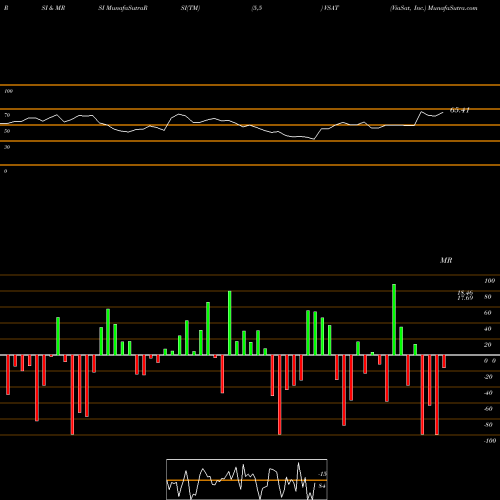
Task: Click the RSI axis label 30
Action: point(7,147)
